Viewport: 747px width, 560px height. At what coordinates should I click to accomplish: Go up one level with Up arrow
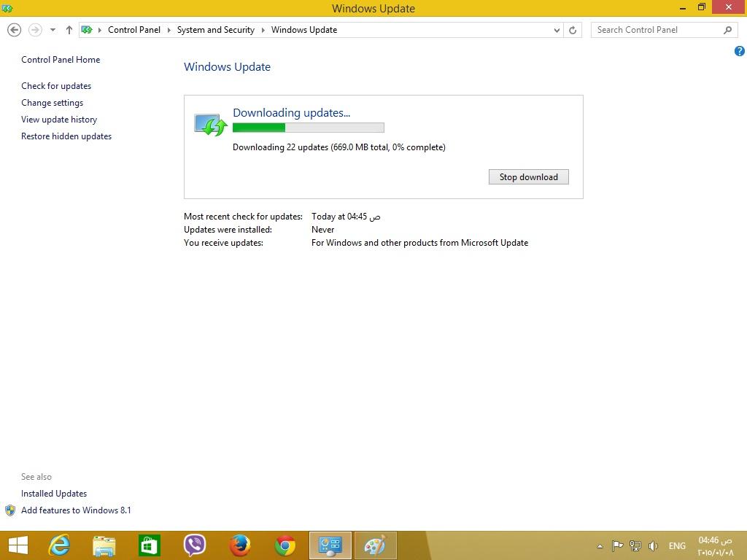69,30
